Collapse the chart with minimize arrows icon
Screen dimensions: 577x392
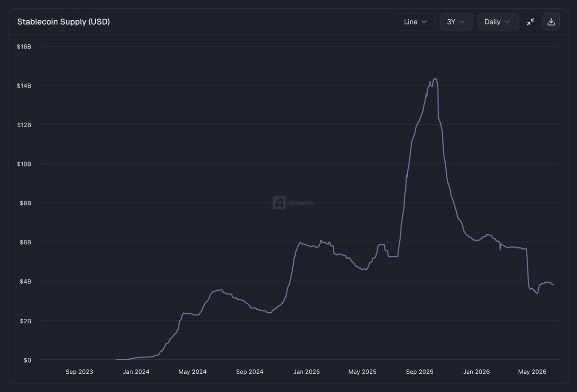[530, 22]
